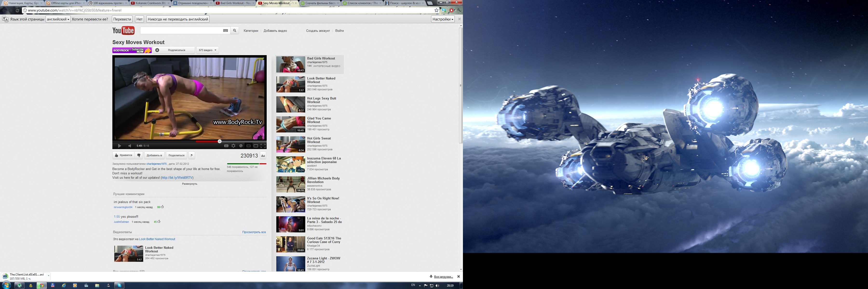Click the address bar URL
This screenshot has width=868, height=289.
point(75,10)
